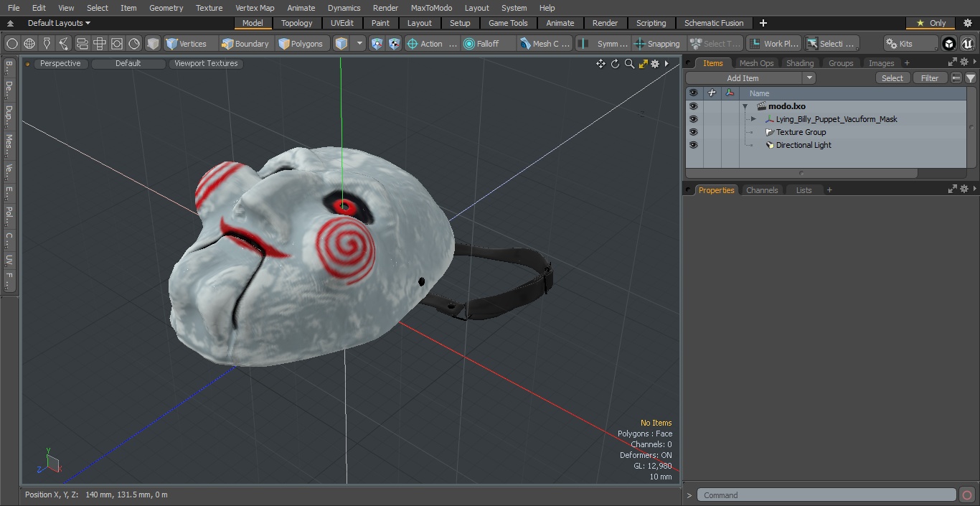This screenshot has width=980, height=506.
Task: Open the Action Center menu
Action: pos(432,44)
